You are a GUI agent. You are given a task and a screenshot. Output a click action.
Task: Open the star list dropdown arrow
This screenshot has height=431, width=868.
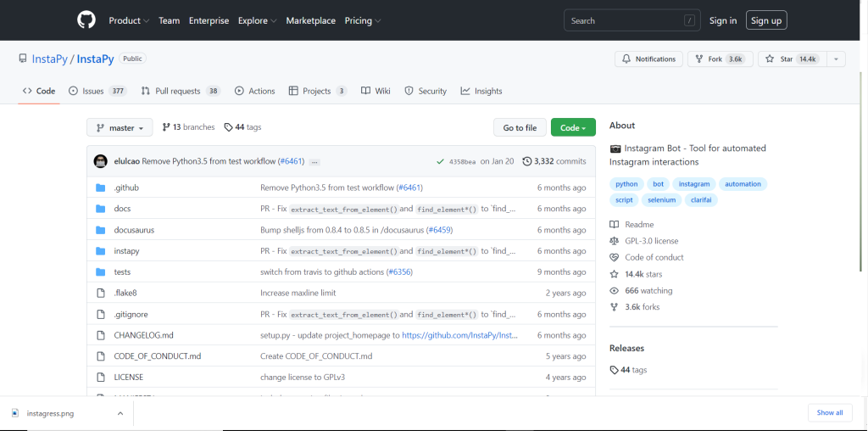click(836, 59)
